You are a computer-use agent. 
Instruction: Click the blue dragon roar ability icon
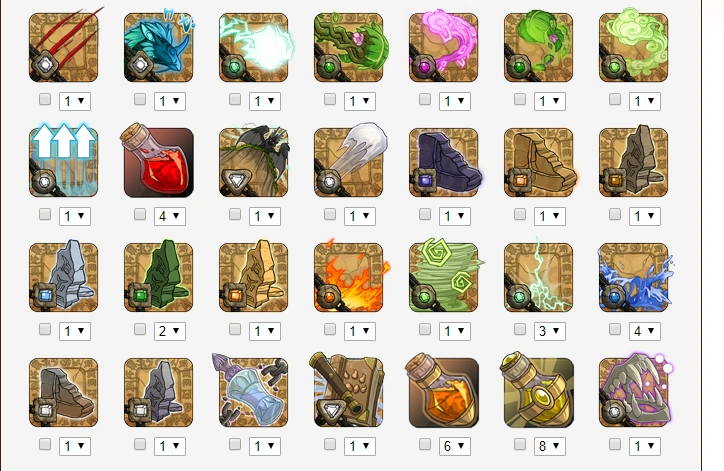159,47
